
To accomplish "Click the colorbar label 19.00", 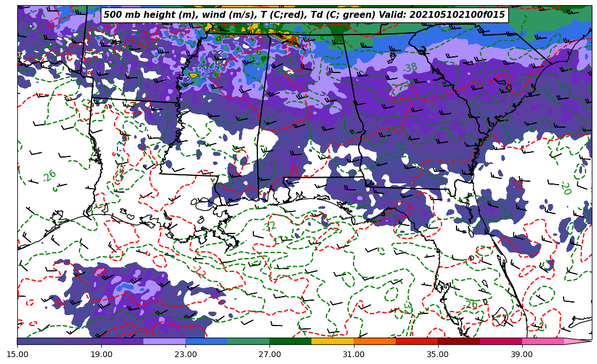I will pyautogui.click(x=101, y=354).
